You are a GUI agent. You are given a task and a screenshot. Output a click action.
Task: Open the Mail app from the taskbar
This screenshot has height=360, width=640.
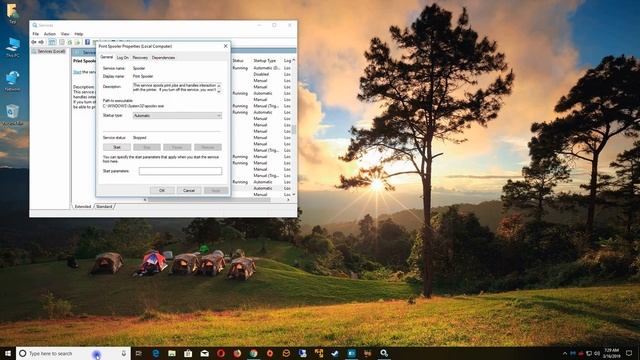click(204, 353)
